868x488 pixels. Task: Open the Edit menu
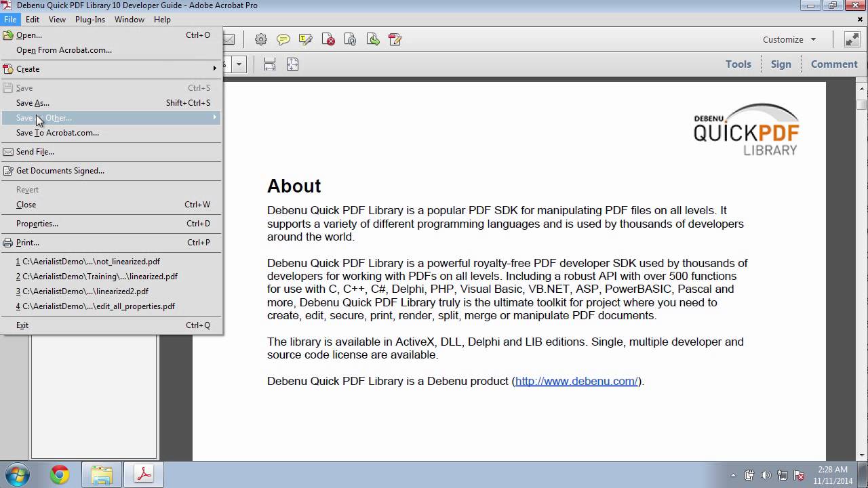point(33,20)
